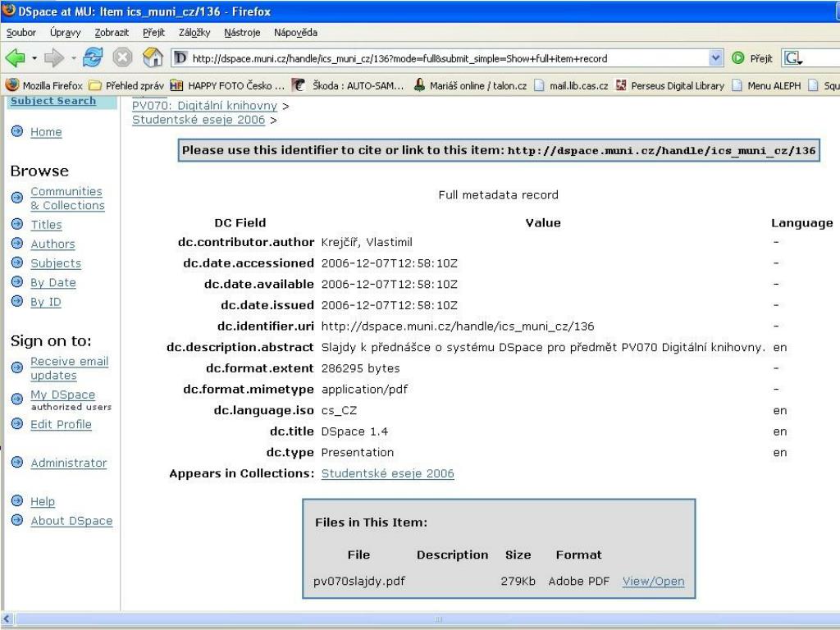Select the application/pdf mimetype value
840x630 pixels.
(x=364, y=390)
